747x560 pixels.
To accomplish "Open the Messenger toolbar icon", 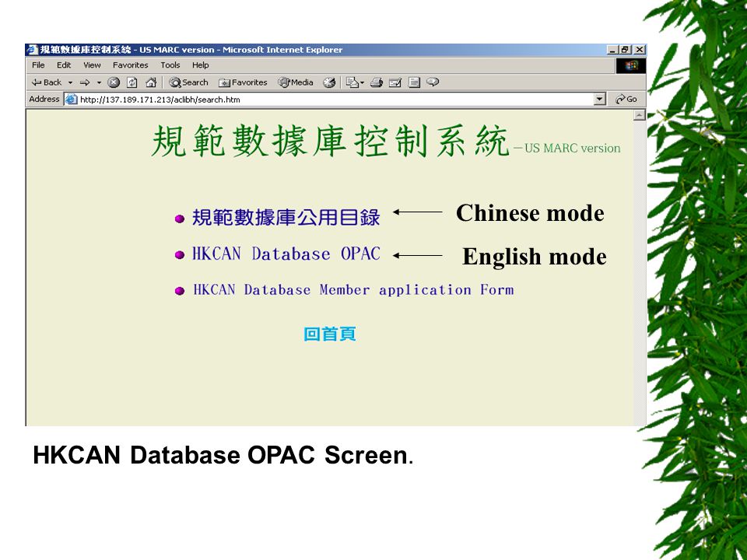I will click(x=433, y=82).
